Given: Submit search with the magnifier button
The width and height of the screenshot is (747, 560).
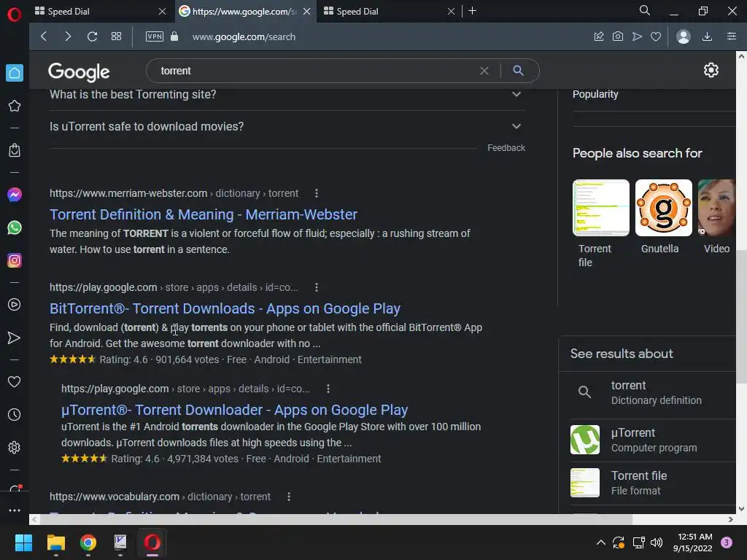Looking at the screenshot, I should point(519,71).
